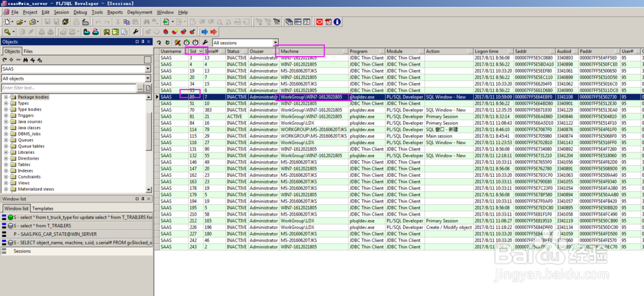Click the Materialized views tree item
This screenshot has width=644, height=296.
[35, 189]
